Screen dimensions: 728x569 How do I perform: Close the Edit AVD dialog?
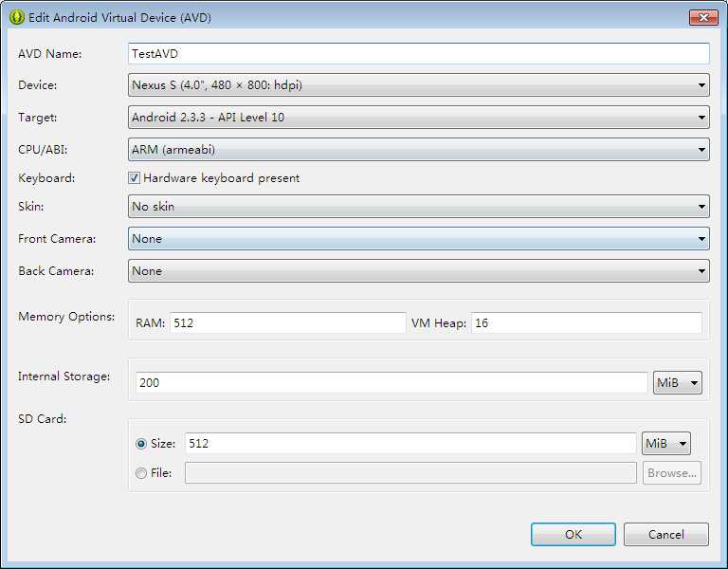click(x=703, y=18)
